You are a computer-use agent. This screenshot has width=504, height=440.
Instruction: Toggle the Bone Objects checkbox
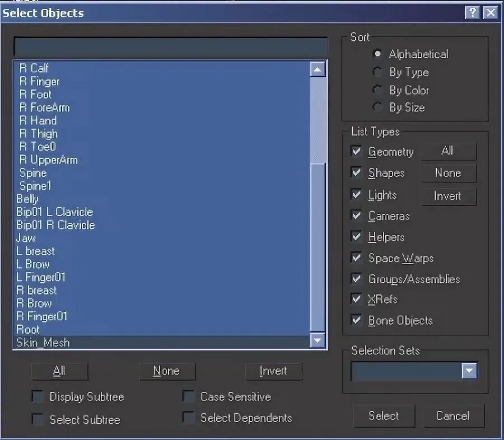356,320
